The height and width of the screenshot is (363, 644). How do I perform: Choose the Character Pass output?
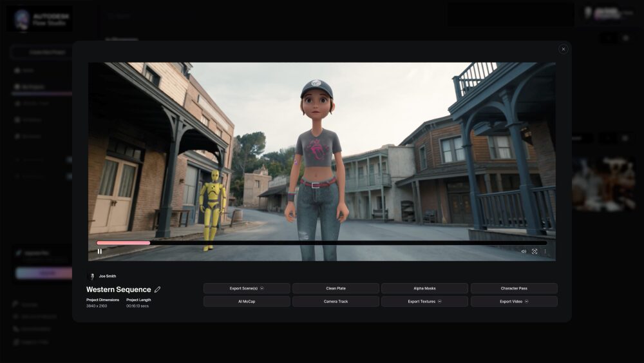coord(513,288)
